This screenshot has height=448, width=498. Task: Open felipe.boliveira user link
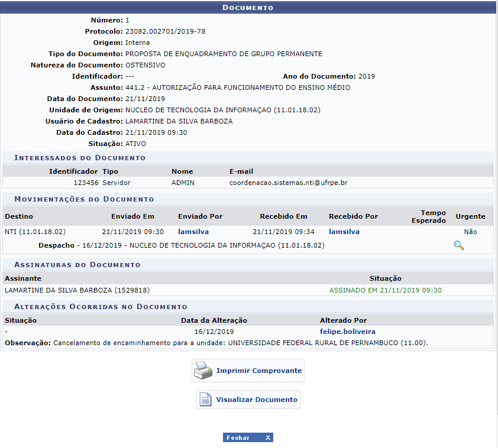[347, 332]
